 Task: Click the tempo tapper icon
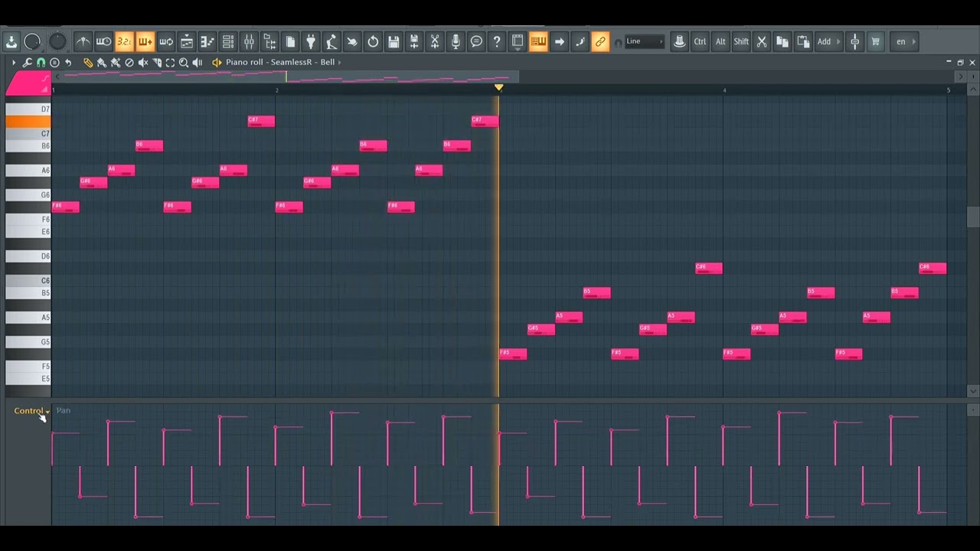[332, 41]
